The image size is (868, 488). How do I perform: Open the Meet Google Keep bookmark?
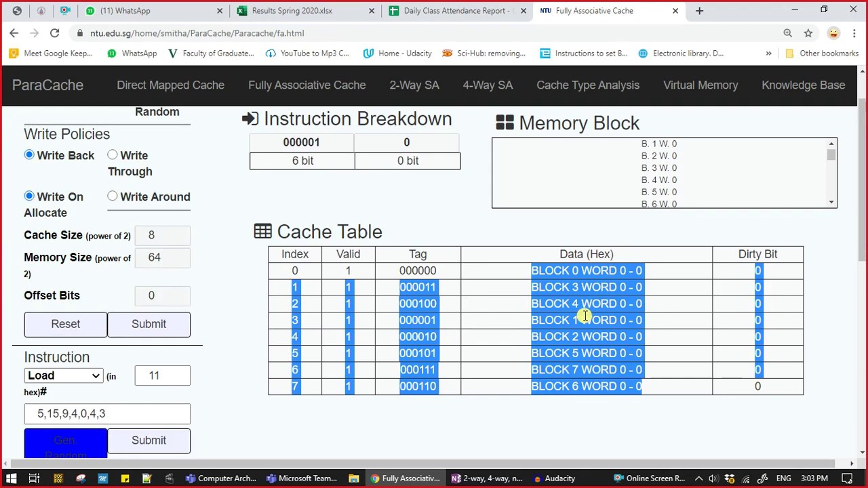coord(52,53)
